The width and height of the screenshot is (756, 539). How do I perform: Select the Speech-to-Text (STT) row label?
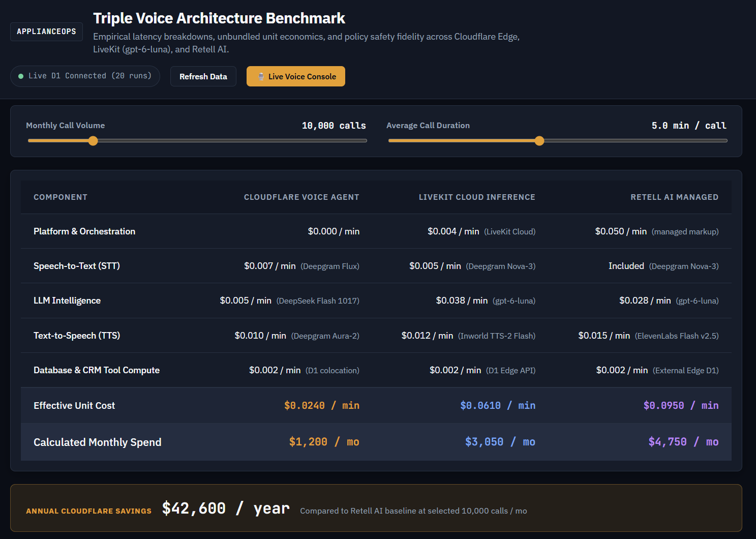click(x=77, y=266)
